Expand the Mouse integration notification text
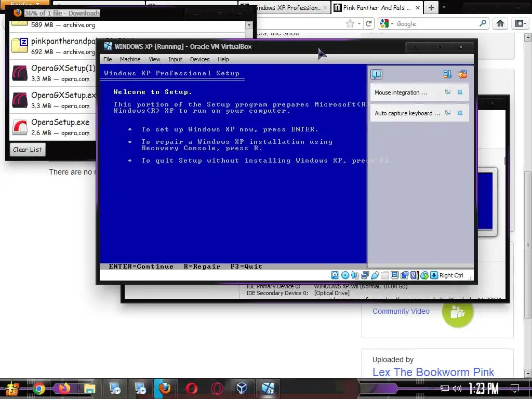This screenshot has height=399, width=532. coord(401,92)
